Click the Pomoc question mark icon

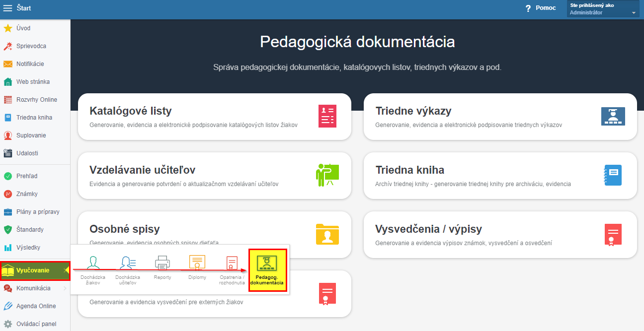528,8
